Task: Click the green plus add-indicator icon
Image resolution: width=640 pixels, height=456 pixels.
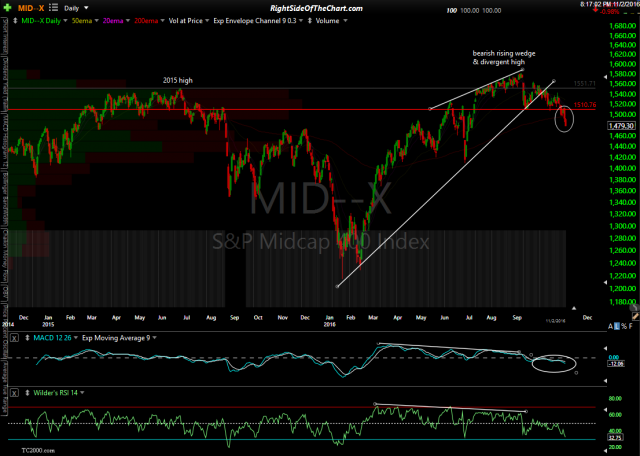Action: click(x=7, y=8)
